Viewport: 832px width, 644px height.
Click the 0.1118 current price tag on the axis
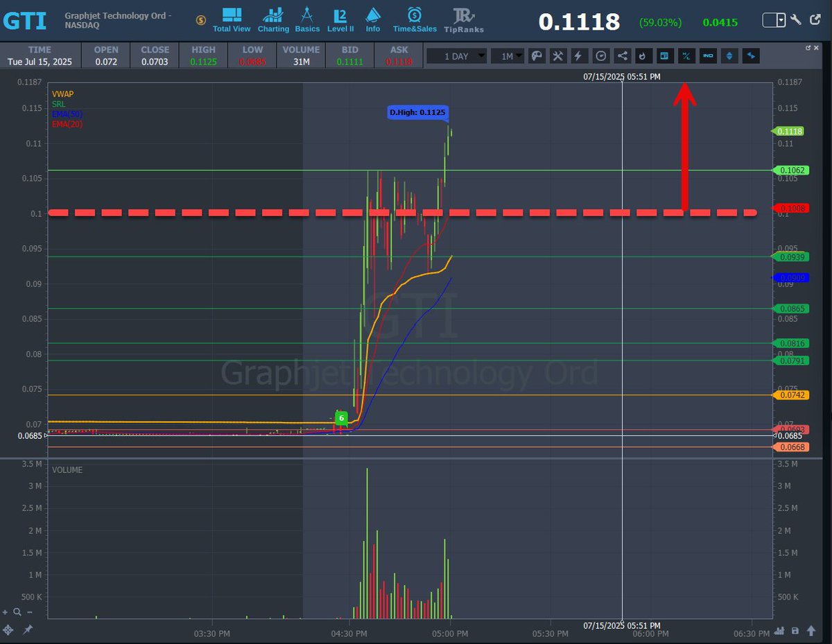pyautogui.click(x=790, y=131)
